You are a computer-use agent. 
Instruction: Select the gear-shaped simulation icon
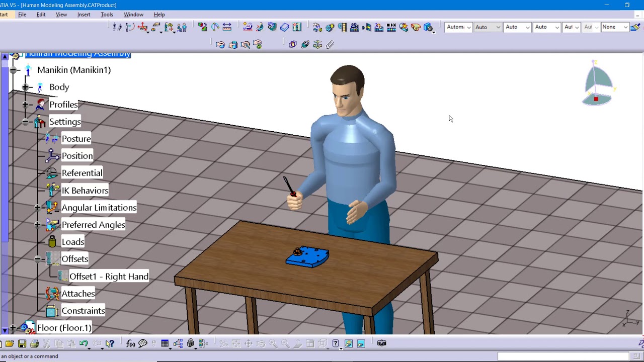click(x=330, y=27)
